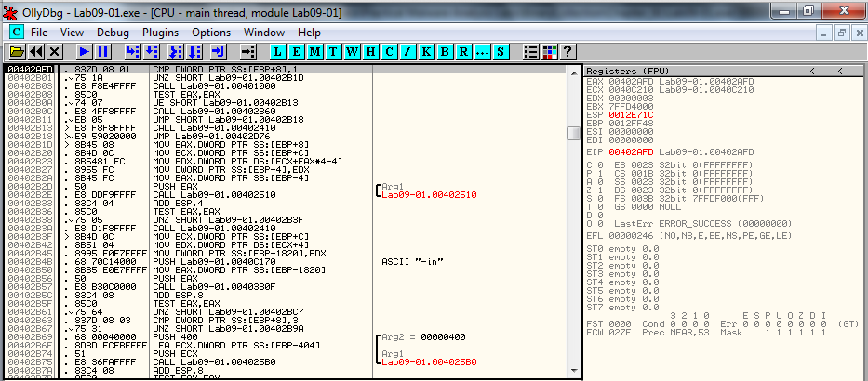The height and width of the screenshot is (381, 868).
Task: Show References window with R icon
Action: click(x=463, y=52)
